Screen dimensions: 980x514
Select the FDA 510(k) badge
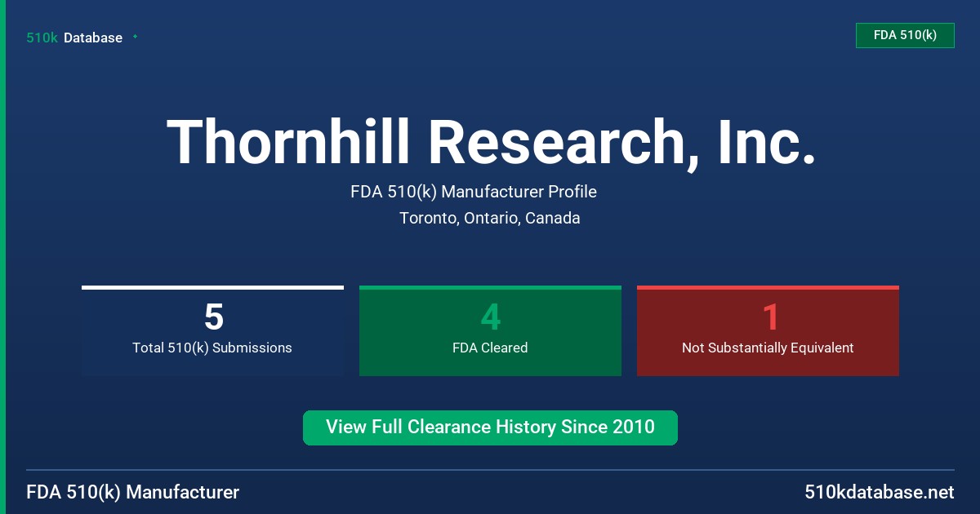905,36
